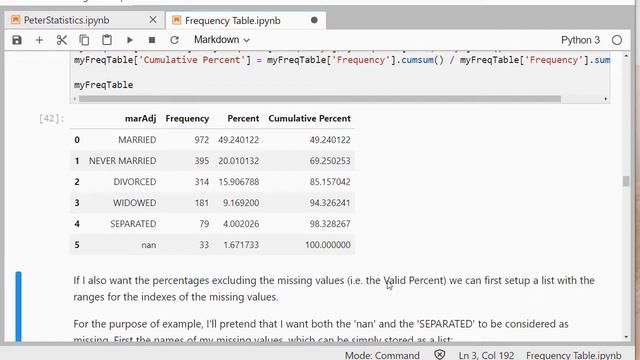The width and height of the screenshot is (640, 360).
Task: Click the frequency value 395
Action: point(202,161)
